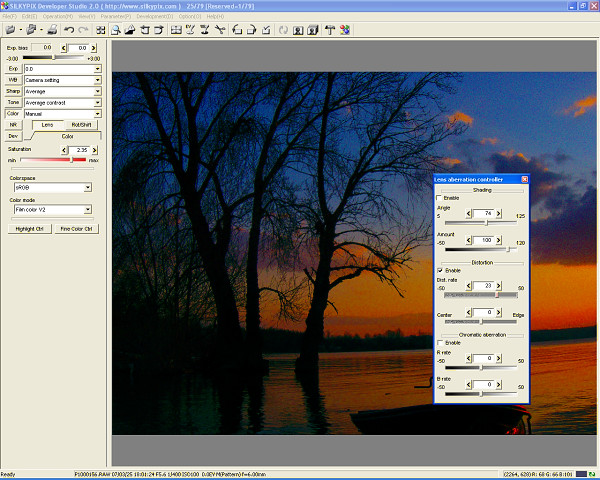This screenshot has width=600, height=480.
Task: Click the Shading Angle value field
Action: point(487,213)
